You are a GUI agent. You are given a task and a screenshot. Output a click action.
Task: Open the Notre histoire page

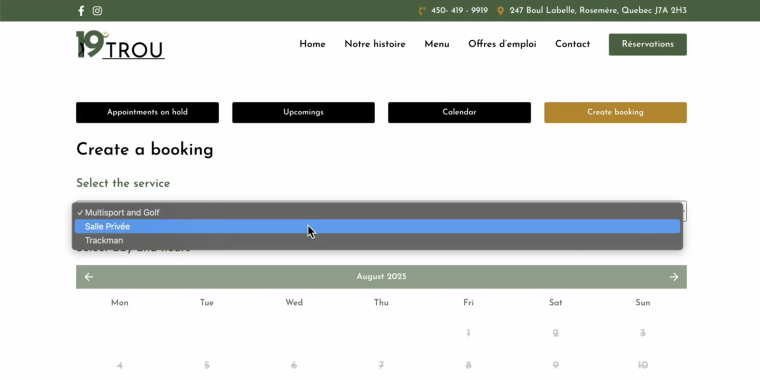click(x=375, y=44)
